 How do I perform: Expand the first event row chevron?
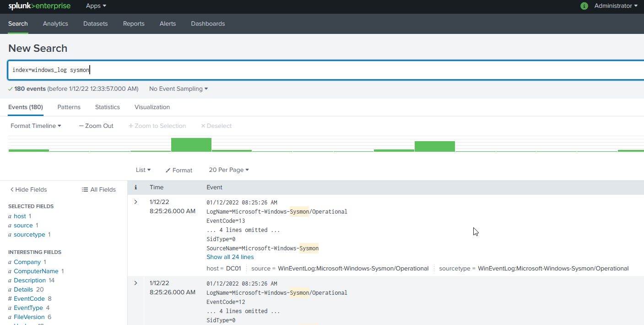(x=135, y=202)
